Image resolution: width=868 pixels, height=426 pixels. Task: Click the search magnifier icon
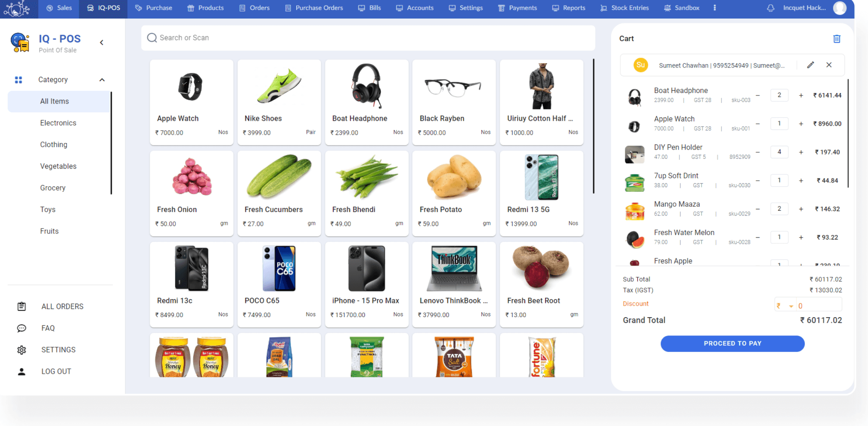[x=152, y=38]
